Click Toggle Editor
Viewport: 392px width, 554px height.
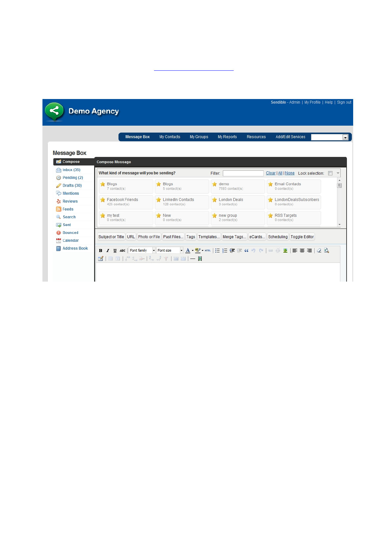302,237
